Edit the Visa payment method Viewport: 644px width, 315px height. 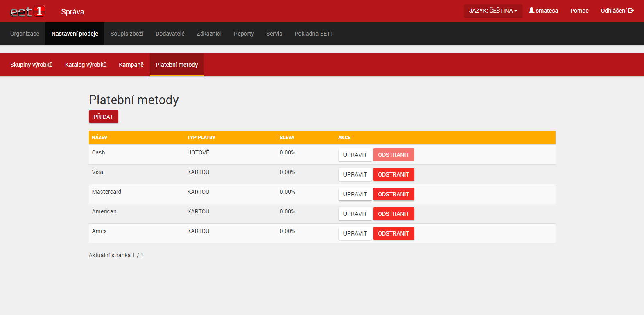click(355, 174)
